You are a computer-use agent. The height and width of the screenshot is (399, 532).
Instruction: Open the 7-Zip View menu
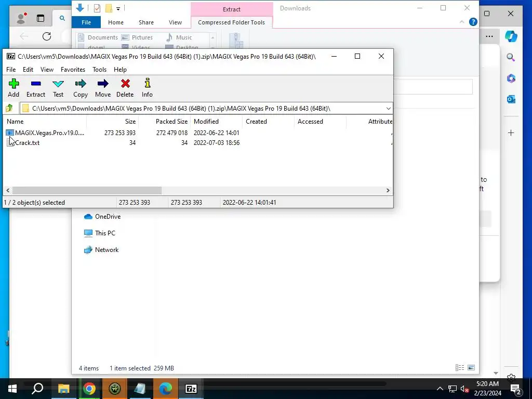[x=47, y=70]
